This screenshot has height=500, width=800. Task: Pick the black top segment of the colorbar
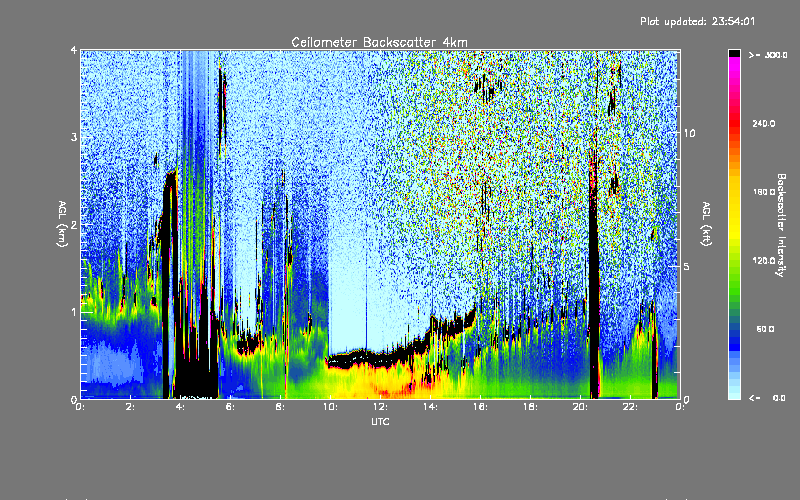click(734, 53)
